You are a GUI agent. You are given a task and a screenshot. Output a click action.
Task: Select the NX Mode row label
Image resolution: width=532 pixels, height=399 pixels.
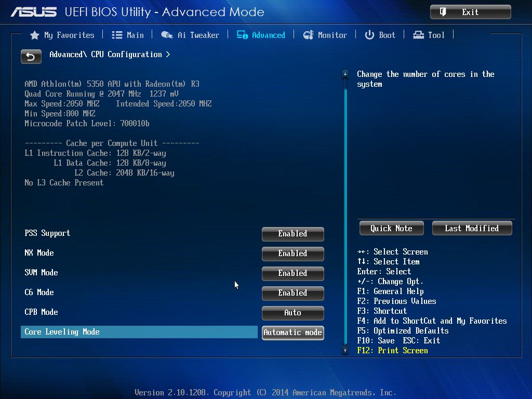coord(39,253)
